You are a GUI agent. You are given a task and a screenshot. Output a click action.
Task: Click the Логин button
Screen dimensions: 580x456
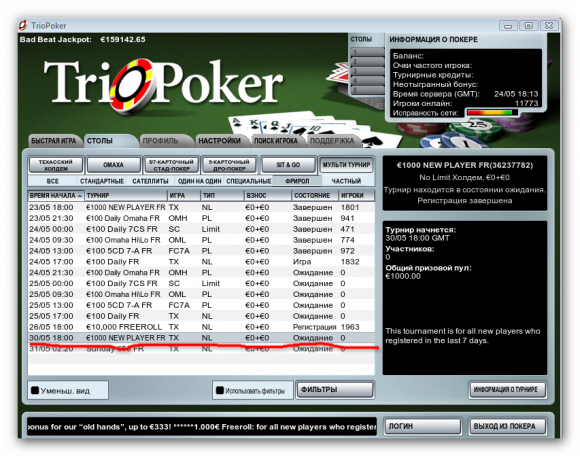click(x=423, y=426)
